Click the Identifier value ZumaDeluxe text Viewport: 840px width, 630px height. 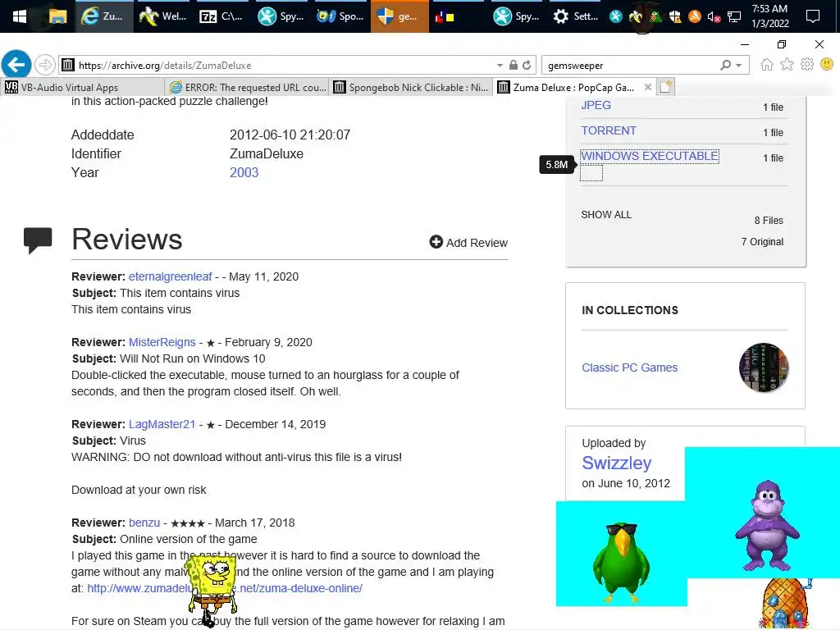tap(267, 153)
